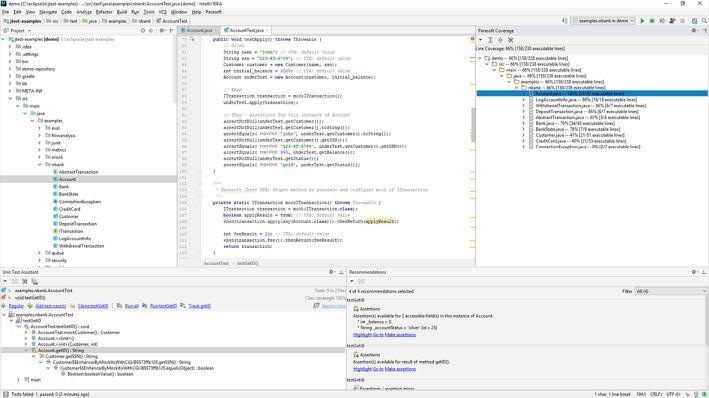Image resolution: width=709 pixels, height=398 pixels.
Task: Click the X remove icon in Unit Test Assistant toolbar
Action: coord(25,281)
